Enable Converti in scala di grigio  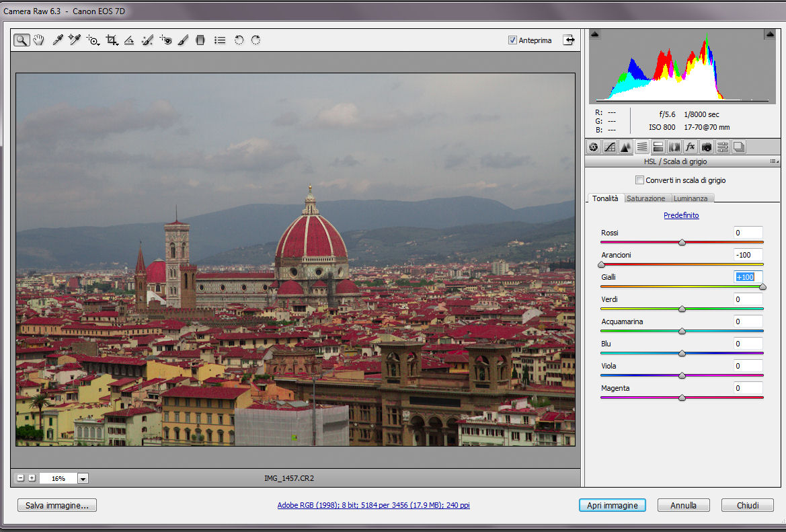[x=639, y=180]
